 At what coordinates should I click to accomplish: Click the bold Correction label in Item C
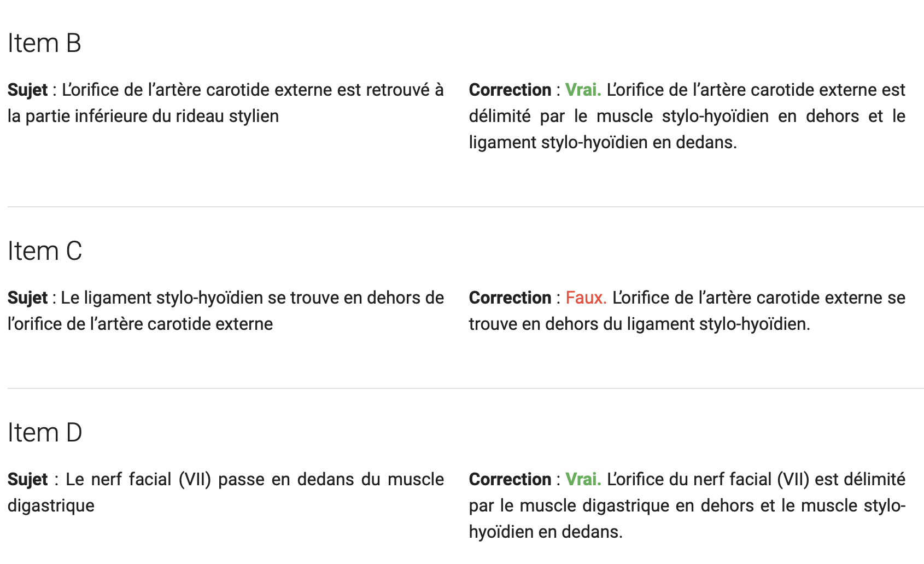click(x=510, y=298)
